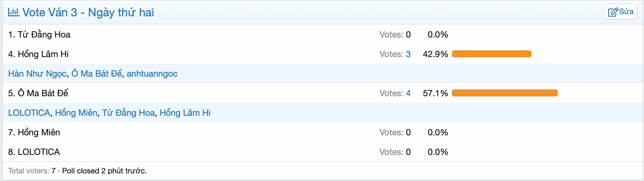Select poll option 8. LOLOTICA
The width and height of the screenshot is (644, 181).
coord(34,152)
